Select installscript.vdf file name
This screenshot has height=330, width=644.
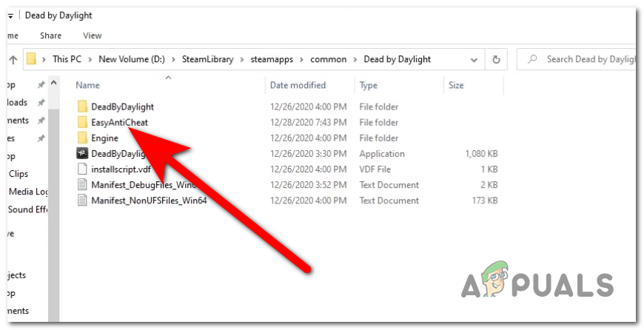[x=121, y=169]
